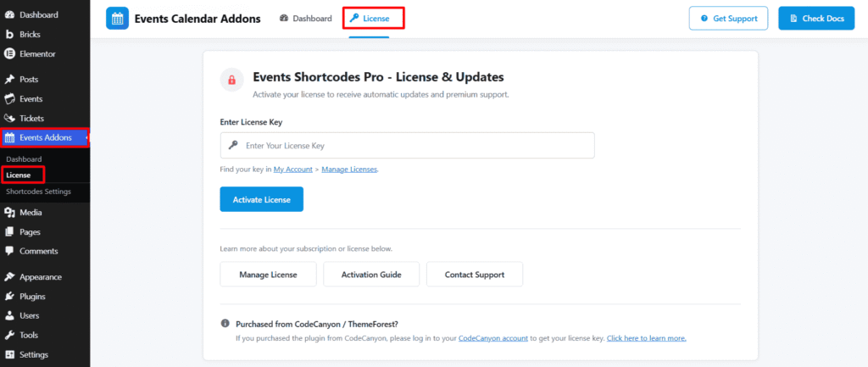Click the gauge icon in Dashboard tab

pyautogui.click(x=284, y=19)
